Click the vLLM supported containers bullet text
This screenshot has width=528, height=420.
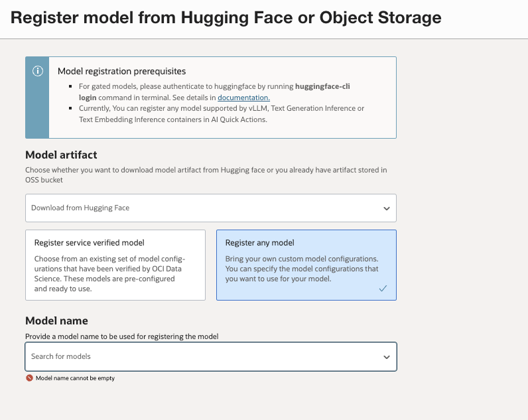point(221,113)
